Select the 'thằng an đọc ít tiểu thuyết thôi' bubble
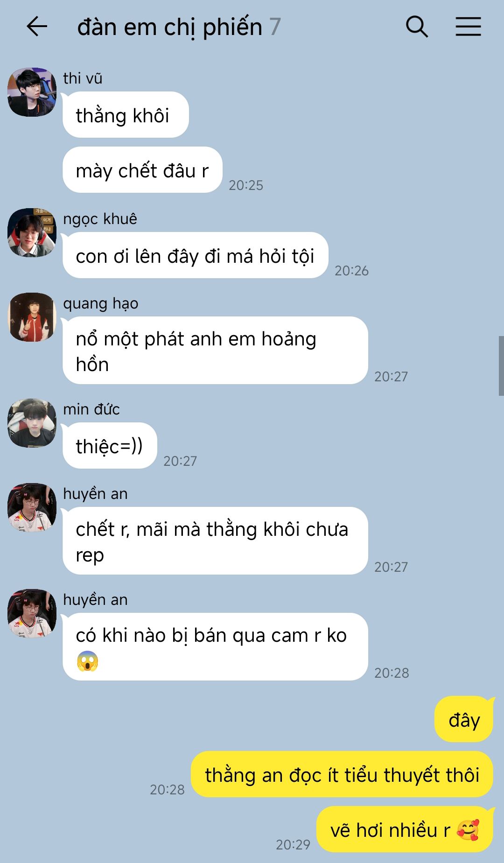 click(342, 774)
